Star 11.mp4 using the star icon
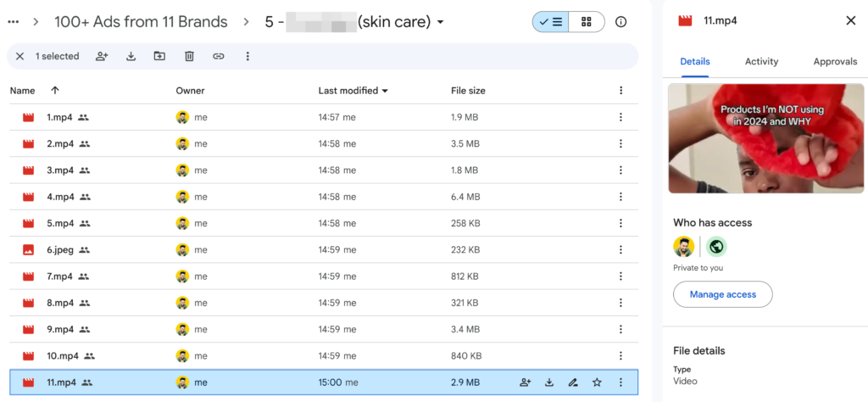The height and width of the screenshot is (402, 868). pyautogui.click(x=597, y=382)
